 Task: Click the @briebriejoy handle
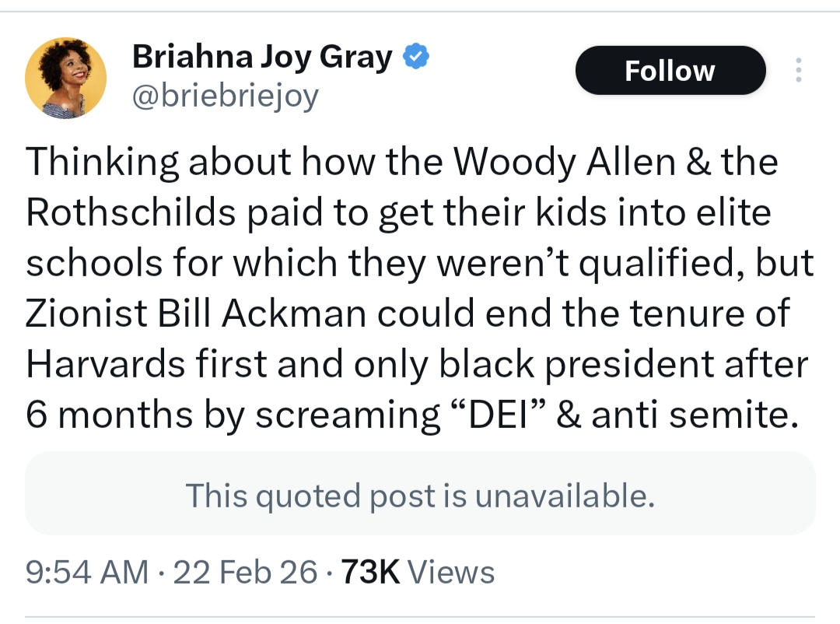click(x=226, y=96)
